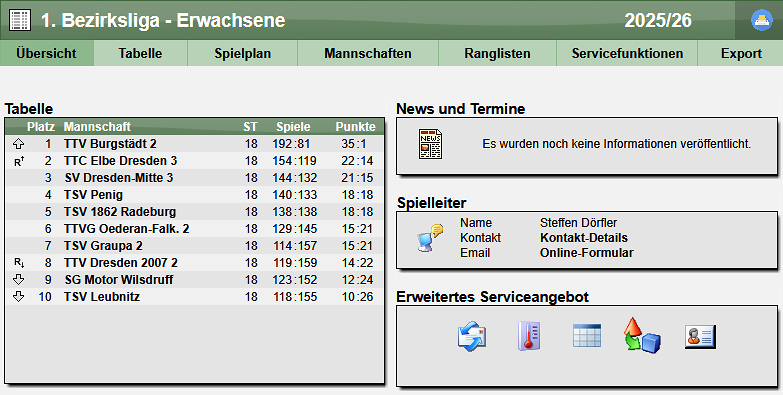783x395 pixels.
Task: Open the colored shapes exchange icon
Action: (x=642, y=336)
